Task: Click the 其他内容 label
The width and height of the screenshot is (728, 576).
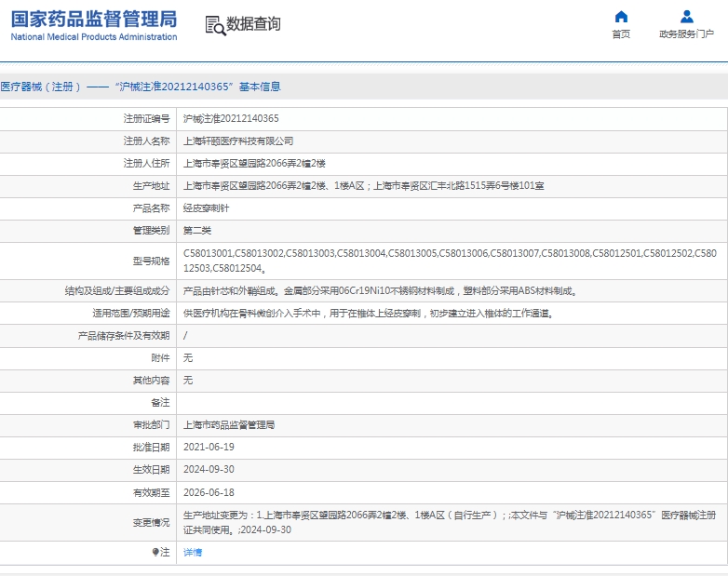Action: [152, 381]
